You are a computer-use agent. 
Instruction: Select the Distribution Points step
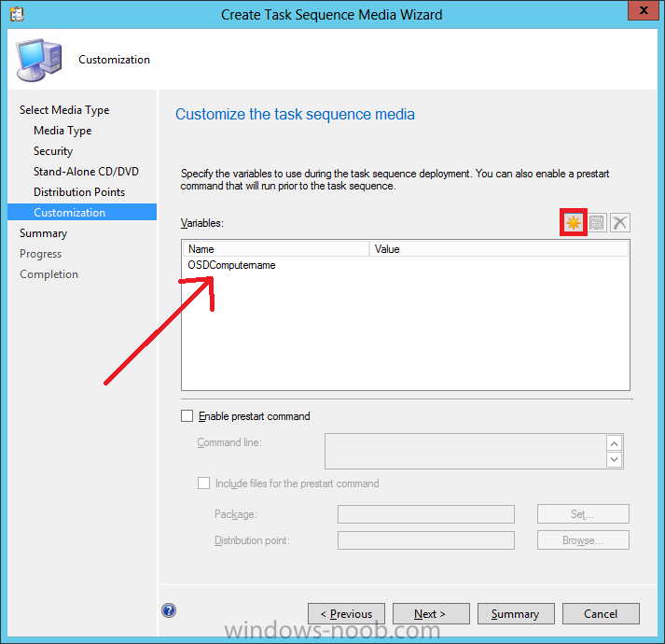tap(79, 192)
